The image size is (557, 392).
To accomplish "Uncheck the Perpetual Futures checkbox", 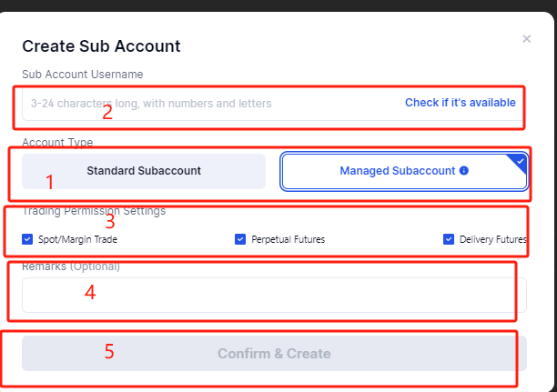I will point(240,239).
